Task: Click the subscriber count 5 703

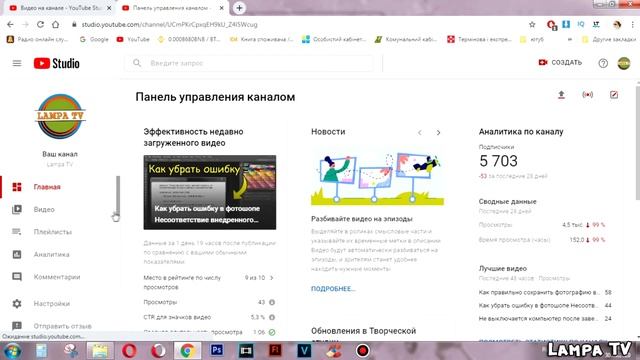Action: click(498, 161)
